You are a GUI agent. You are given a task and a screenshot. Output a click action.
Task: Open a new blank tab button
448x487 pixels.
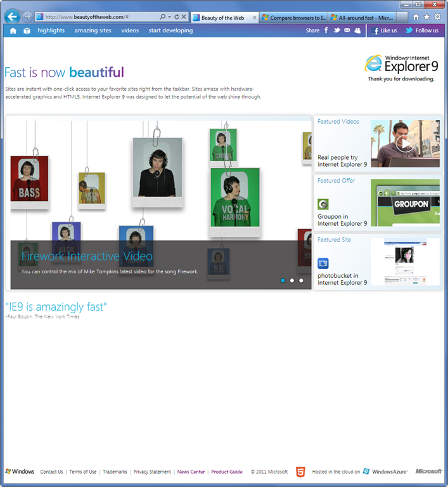[x=402, y=18]
